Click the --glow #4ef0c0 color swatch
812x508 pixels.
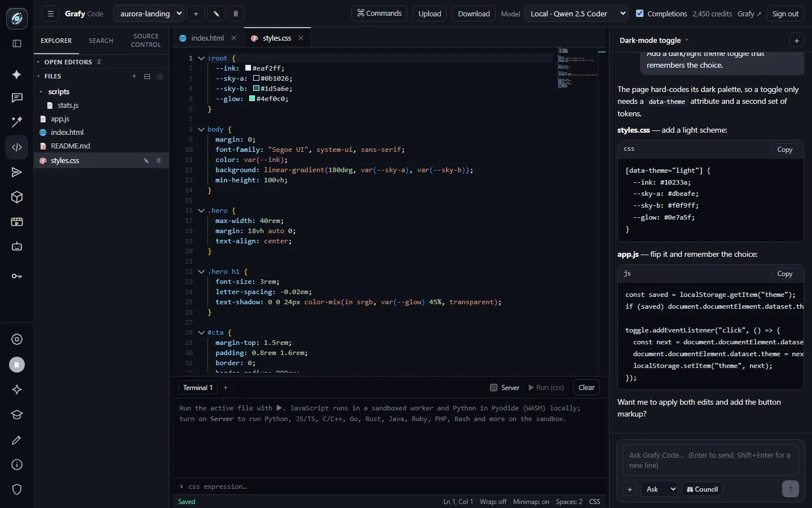click(x=252, y=99)
